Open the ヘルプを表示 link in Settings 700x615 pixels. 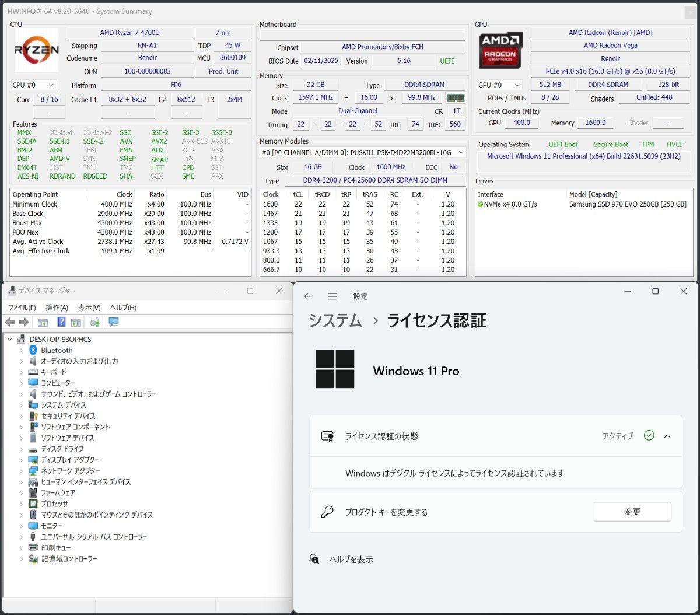351,559
